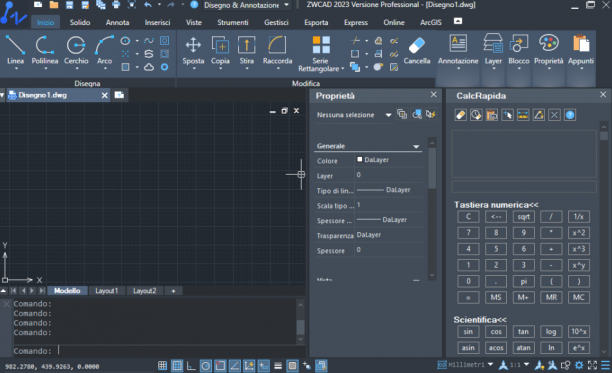612x373 pixels.
Task: Open the Layer ribbon panel
Action: coord(493,52)
